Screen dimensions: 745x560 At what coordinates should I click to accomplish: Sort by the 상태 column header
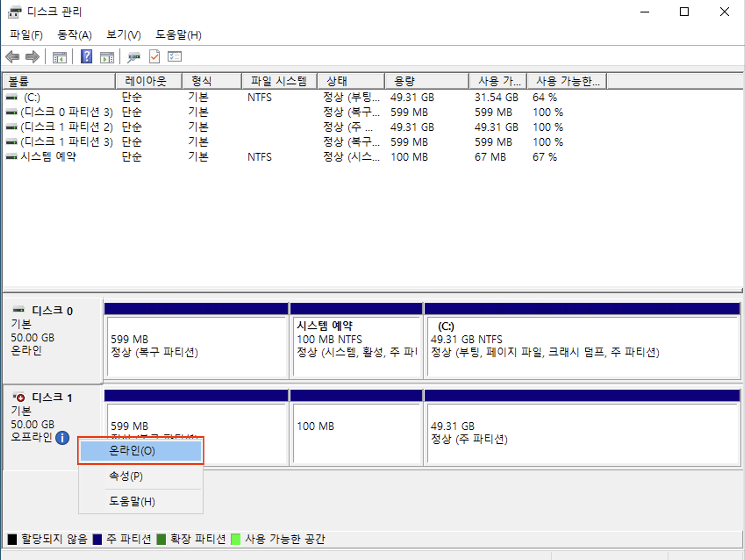pyautogui.click(x=351, y=81)
